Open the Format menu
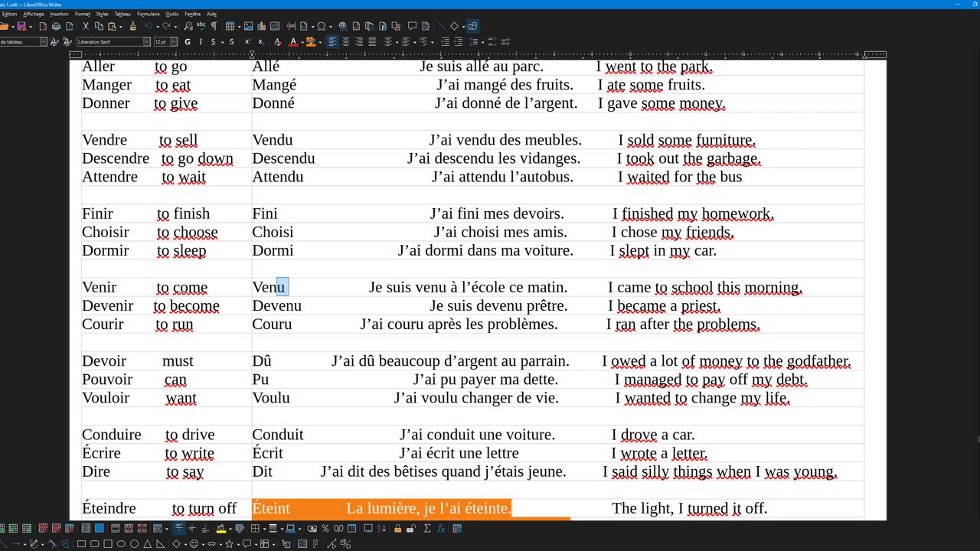The height and width of the screenshot is (551, 980). coord(82,14)
